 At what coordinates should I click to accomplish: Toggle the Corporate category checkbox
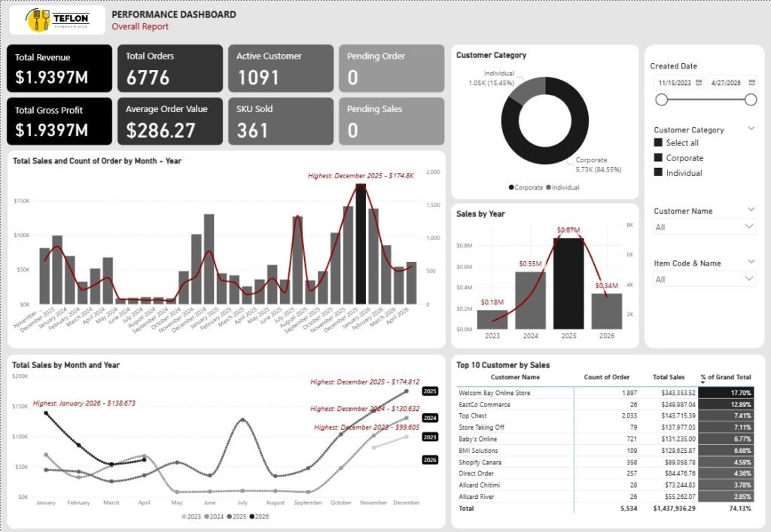coord(658,158)
